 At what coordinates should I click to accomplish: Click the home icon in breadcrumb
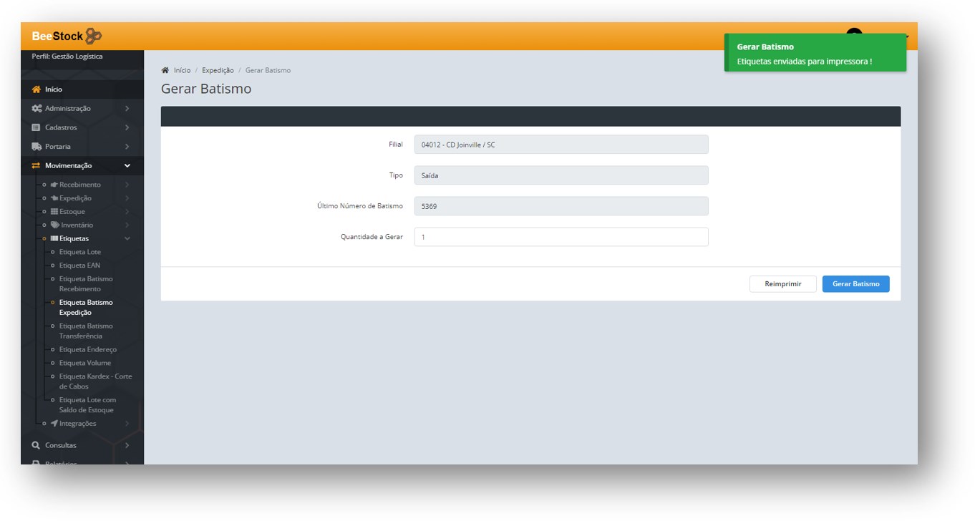pos(165,70)
